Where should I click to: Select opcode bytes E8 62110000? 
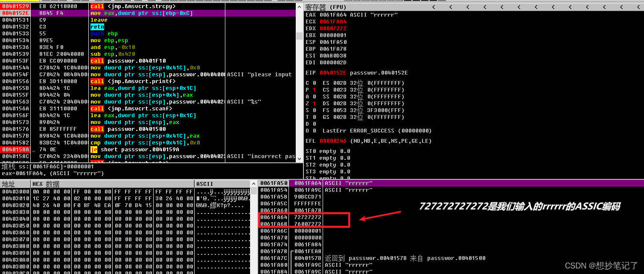click(58, 6)
